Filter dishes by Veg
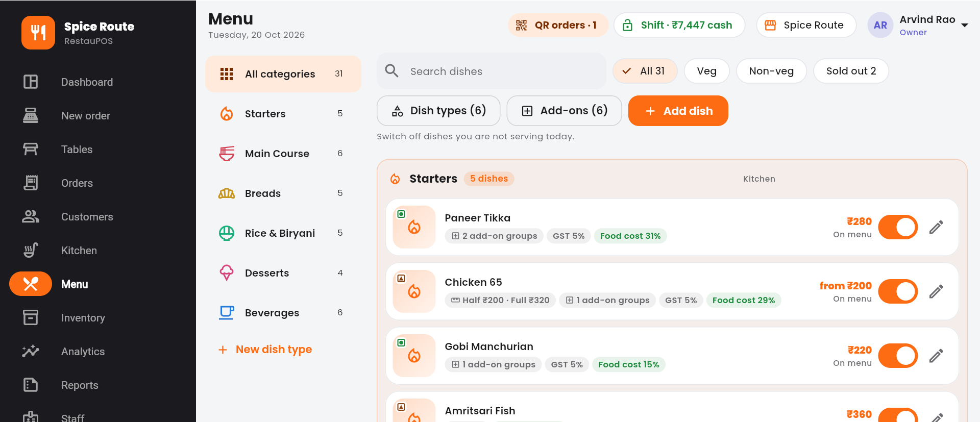Image resolution: width=980 pixels, height=422 pixels. [x=706, y=71]
